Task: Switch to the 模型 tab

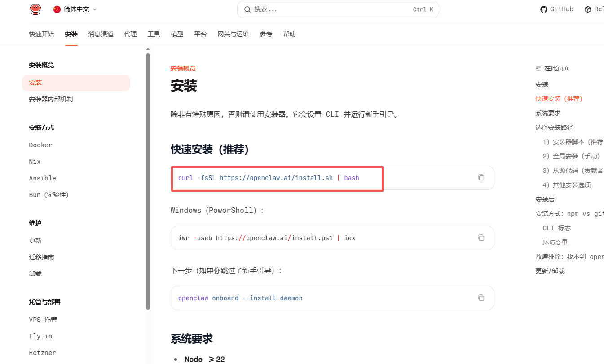Action: coord(177,35)
